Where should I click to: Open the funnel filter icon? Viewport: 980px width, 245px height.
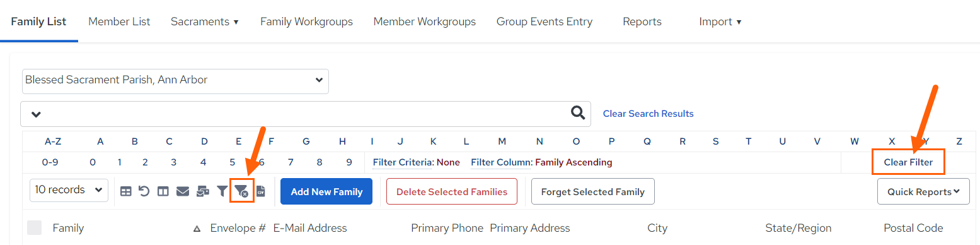[222, 191]
